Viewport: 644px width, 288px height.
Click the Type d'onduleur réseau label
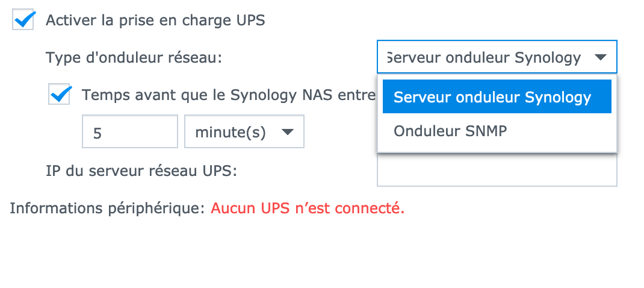point(134,58)
